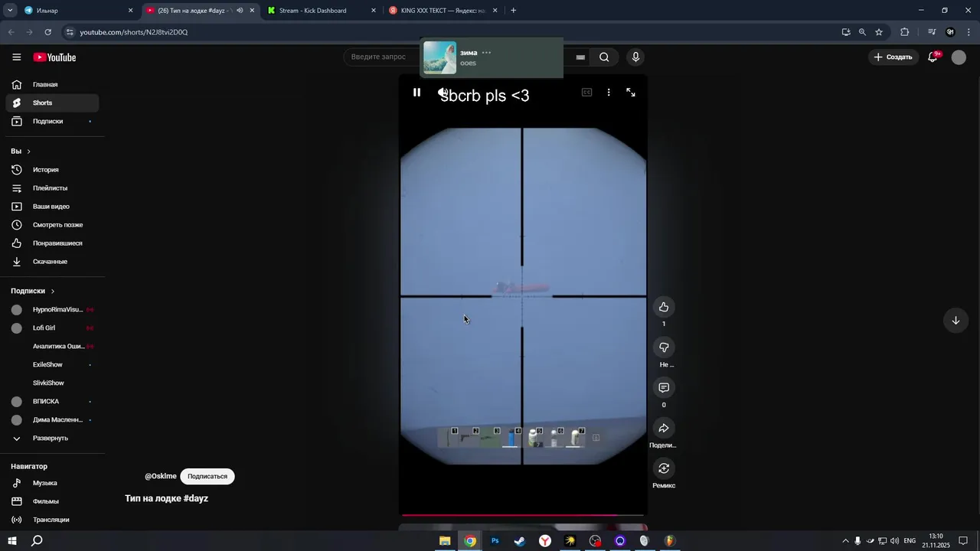980x551 pixels.
Task: Click the зима track thumbnail
Action: (440, 58)
